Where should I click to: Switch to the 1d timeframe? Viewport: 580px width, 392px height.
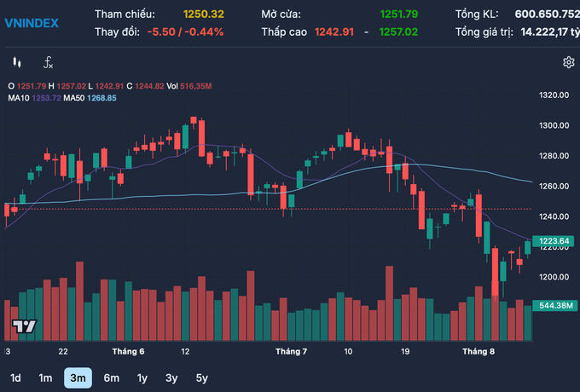15,378
